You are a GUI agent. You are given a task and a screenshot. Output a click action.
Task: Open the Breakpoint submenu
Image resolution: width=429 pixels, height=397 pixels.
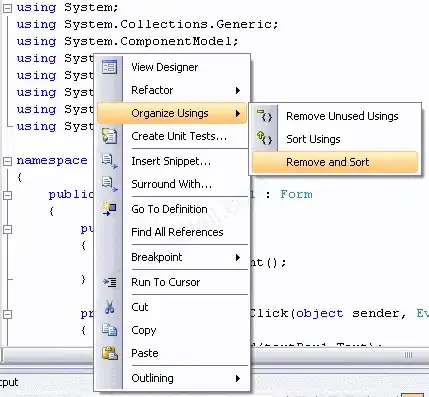(172, 257)
